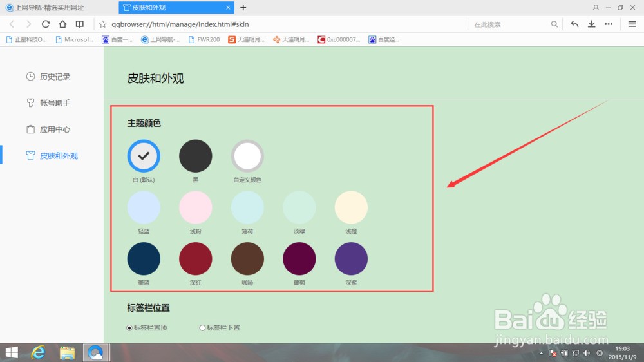Show hidden tray icons arrow

[x=542, y=353]
